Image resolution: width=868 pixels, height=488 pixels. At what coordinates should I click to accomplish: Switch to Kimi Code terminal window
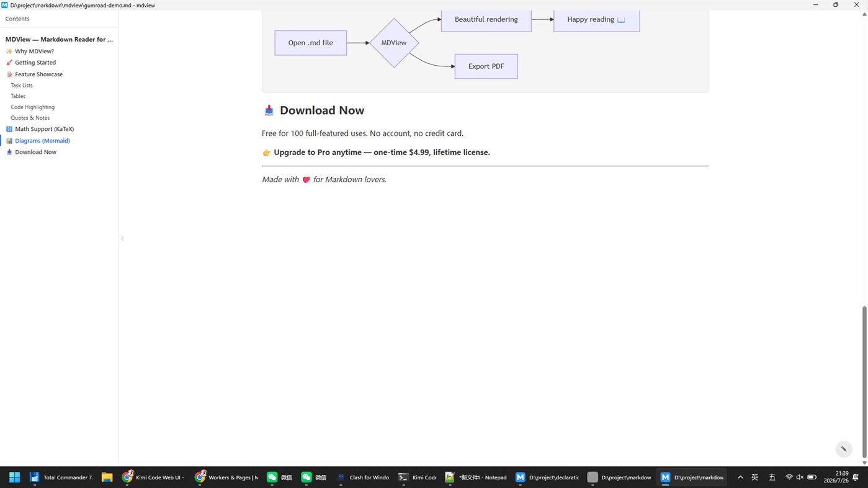pyautogui.click(x=417, y=477)
